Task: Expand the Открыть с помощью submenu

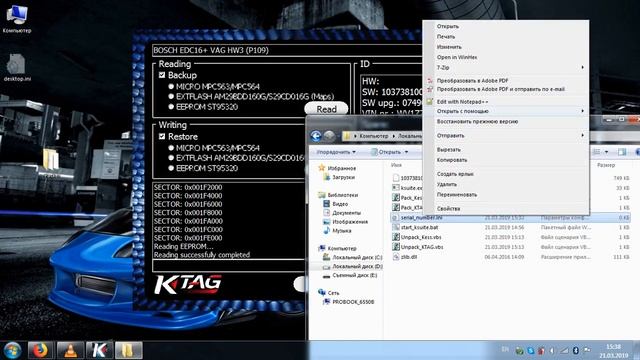Action: click(505, 111)
